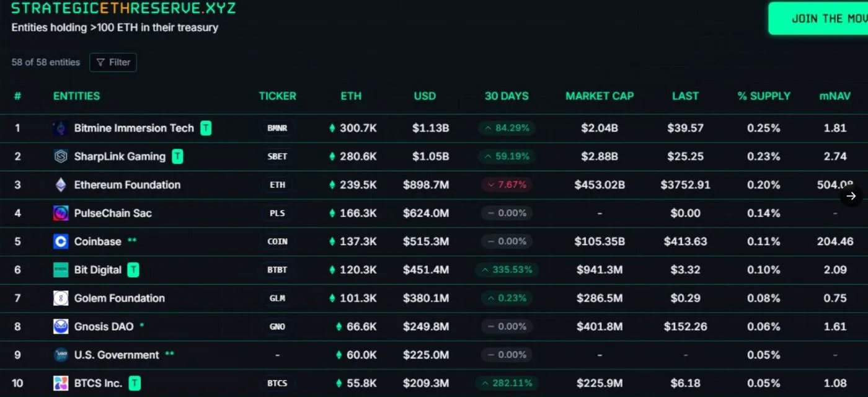Toggle the T badge beside Bit Digital

(133, 270)
